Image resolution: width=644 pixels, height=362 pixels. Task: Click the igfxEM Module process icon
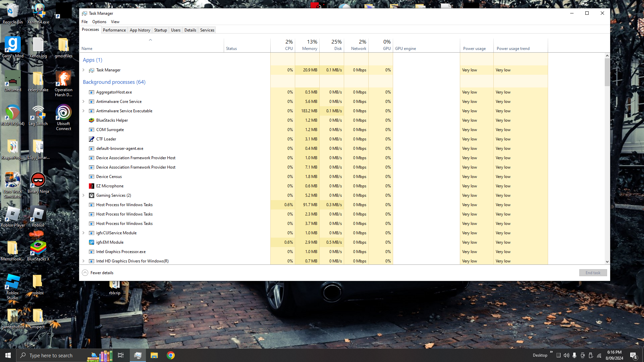[91, 242]
